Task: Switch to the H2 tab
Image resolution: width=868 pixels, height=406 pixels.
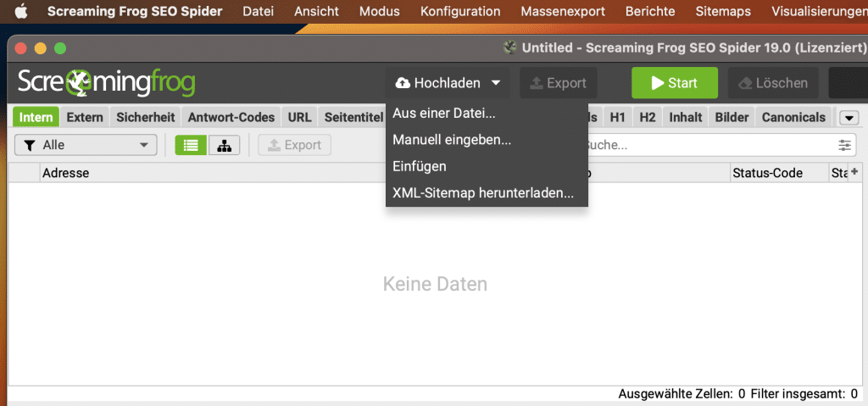Action: pos(648,118)
